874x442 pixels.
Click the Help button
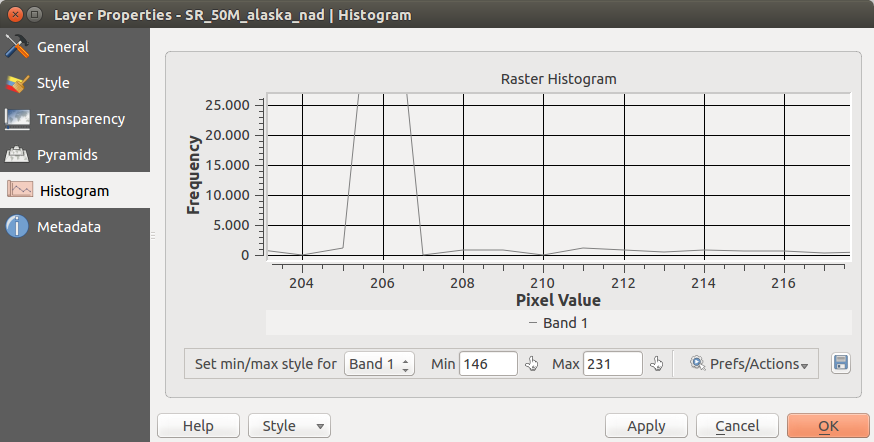click(198, 426)
